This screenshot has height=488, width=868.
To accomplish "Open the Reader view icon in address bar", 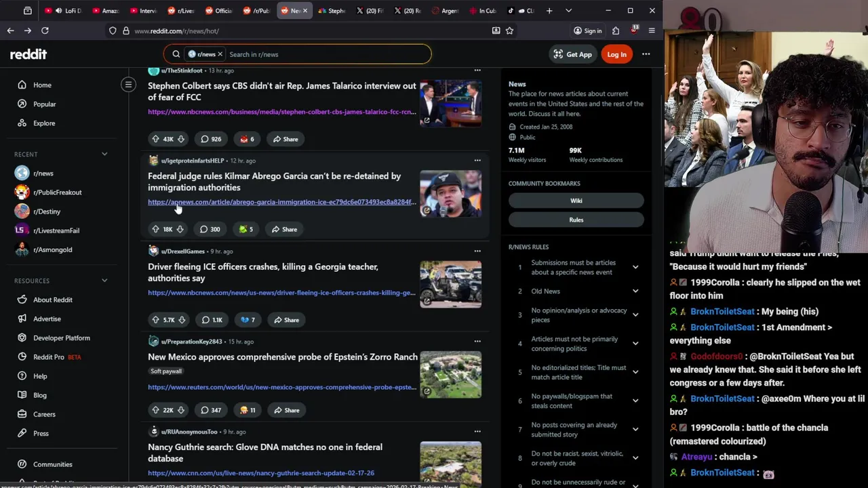I will coord(496,30).
